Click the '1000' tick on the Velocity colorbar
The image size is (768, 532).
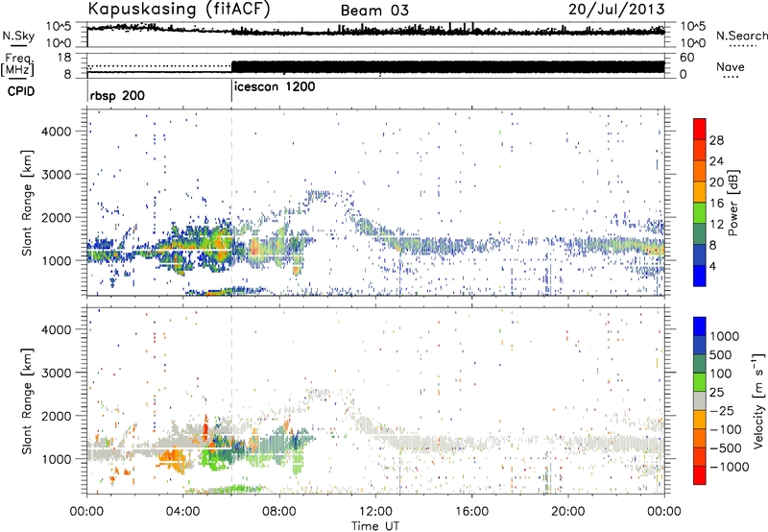(x=724, y=336)
